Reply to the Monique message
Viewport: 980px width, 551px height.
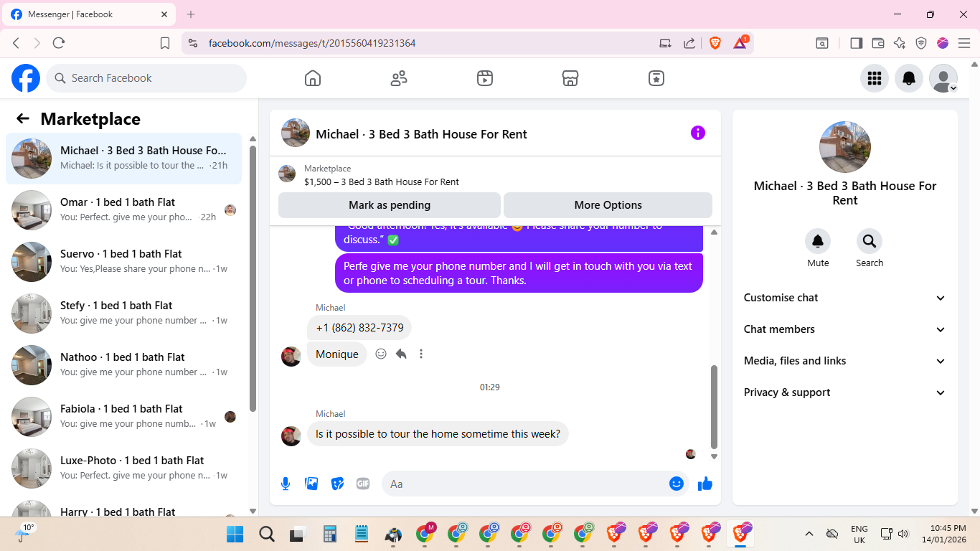401,354
